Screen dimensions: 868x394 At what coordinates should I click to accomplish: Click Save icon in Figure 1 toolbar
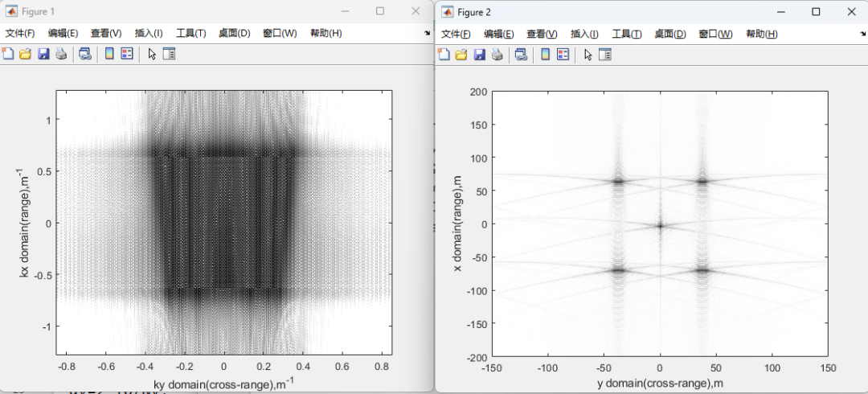tap(43, 54)
